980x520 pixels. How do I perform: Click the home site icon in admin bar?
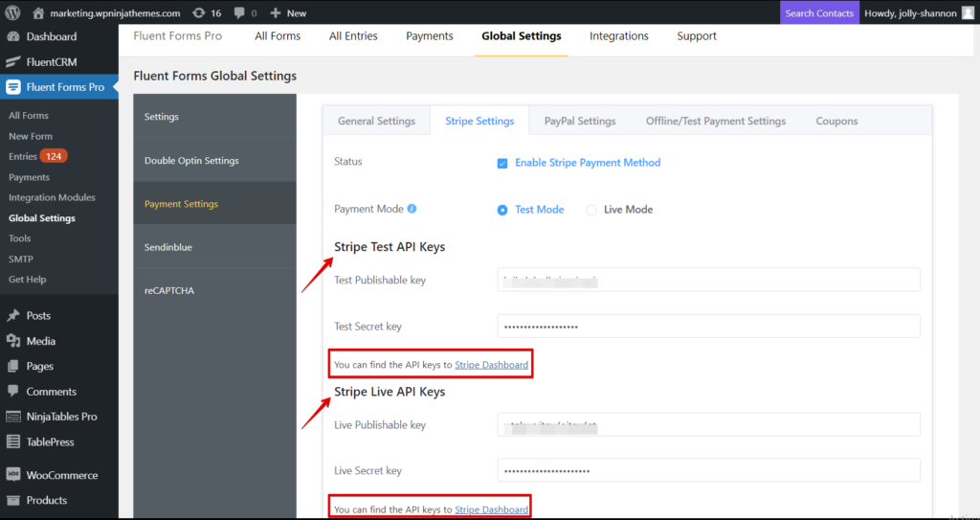coord(38,12)
